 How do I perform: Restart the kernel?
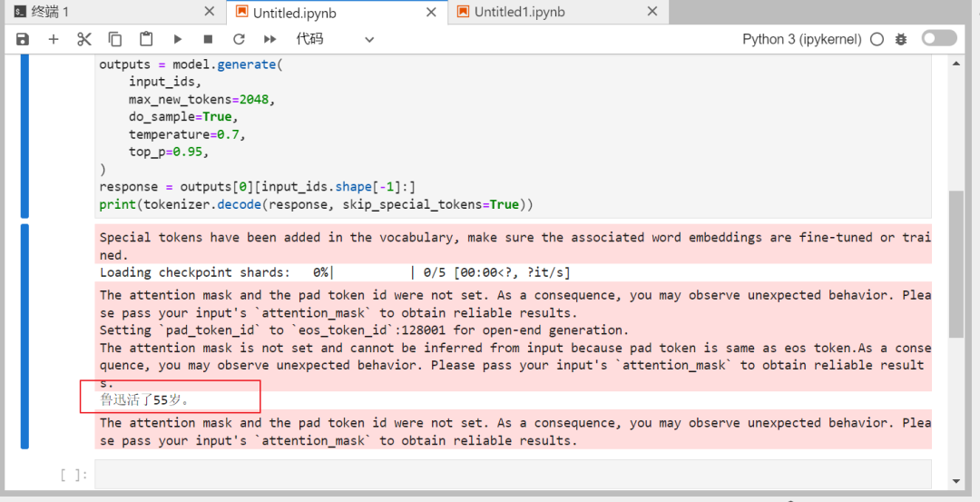(239, 39)
